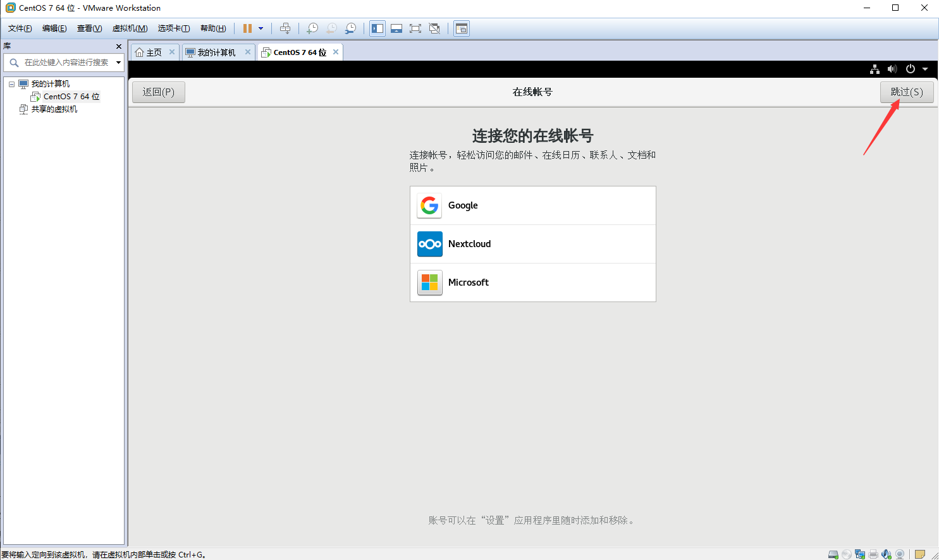Choose the Microsoft online account
939x560 pixels.
pyautogui.click(x=533, y=283)
